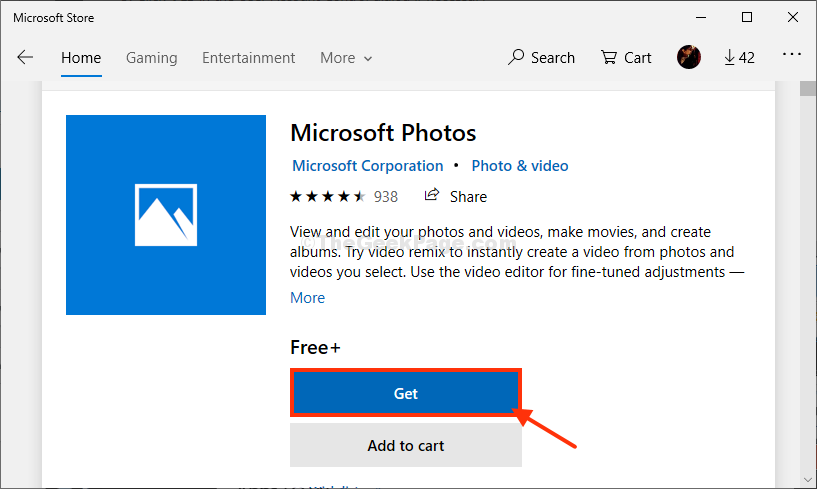Click the vertical scrollbar thumb
Image resolution: width=817 pixels, height=489 pixels.
(x=808, y=89)
